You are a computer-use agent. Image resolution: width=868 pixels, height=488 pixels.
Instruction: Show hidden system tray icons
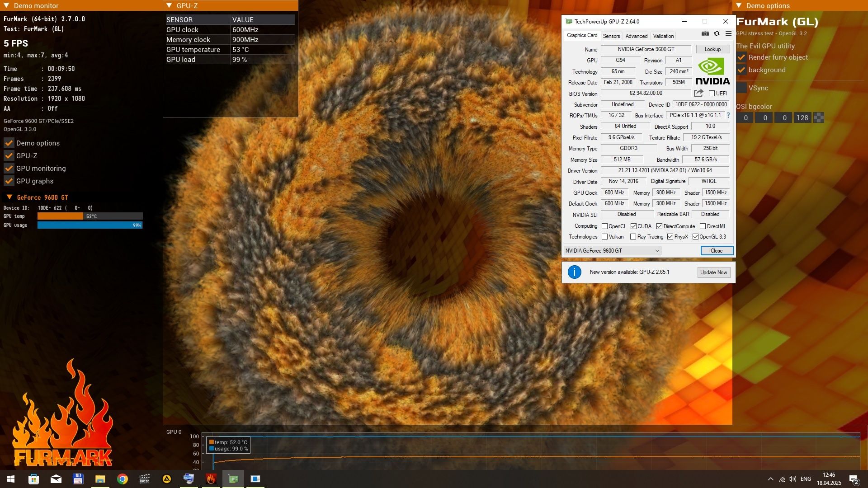(x=770, y=479)
